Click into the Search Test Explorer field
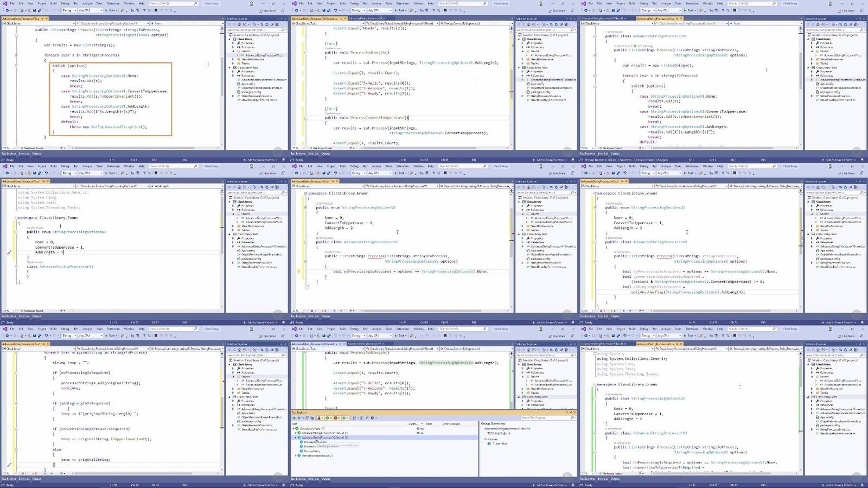This screenshot has width=868, height=488. click(x=542, y=417)
